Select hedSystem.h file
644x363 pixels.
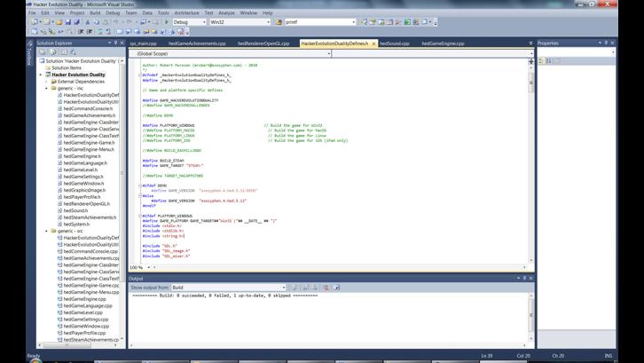[76, 224]
